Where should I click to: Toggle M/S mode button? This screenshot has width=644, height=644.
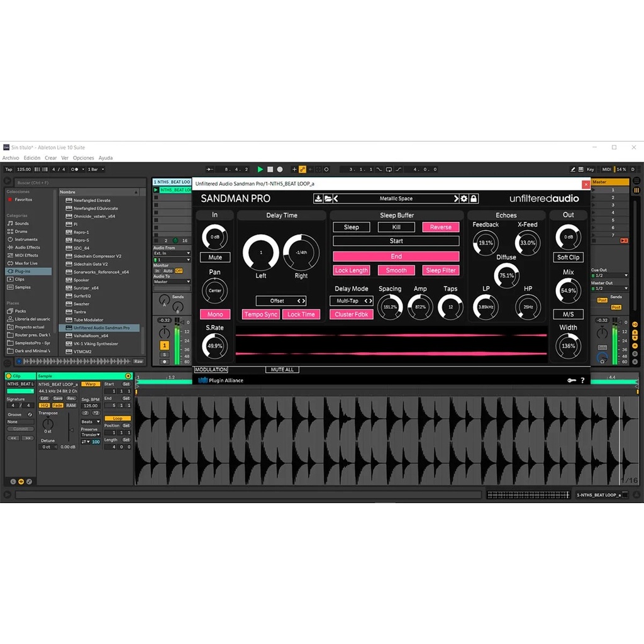click(568, 314)
